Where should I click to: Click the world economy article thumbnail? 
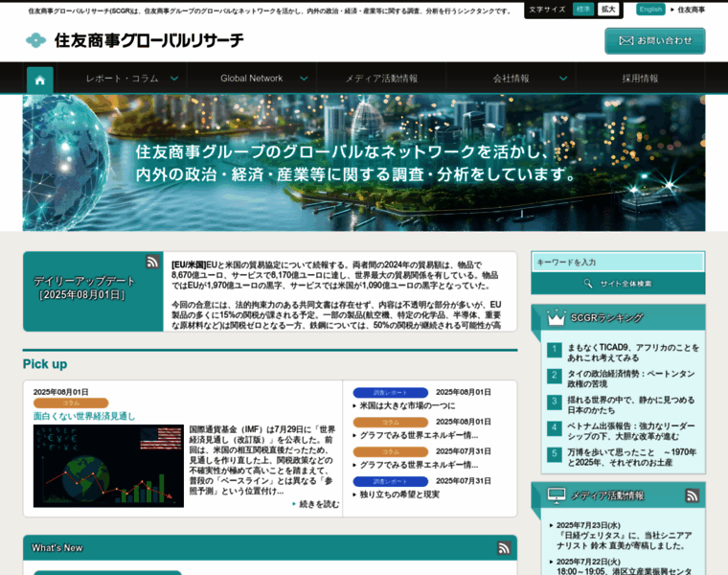click(x=108, y=466)
